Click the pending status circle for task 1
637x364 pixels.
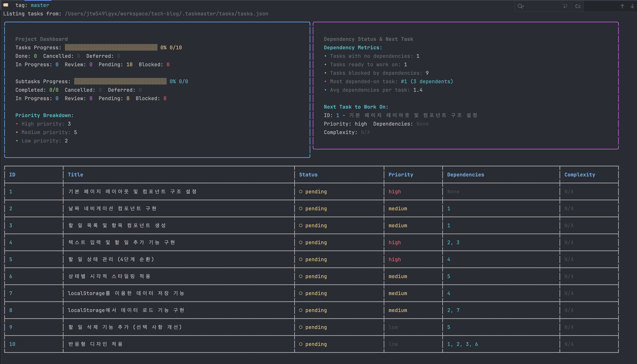[301, 192]
